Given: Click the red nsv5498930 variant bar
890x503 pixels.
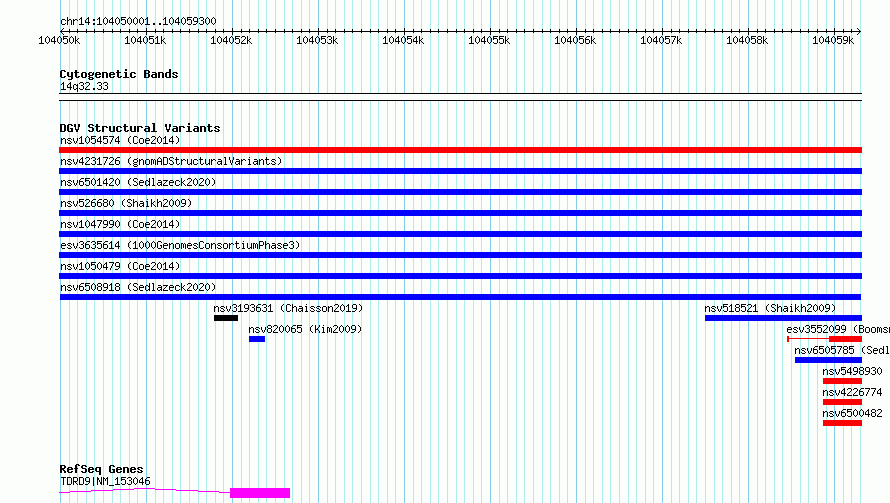Looking at the screenshot, I should (x=842, y=381).
